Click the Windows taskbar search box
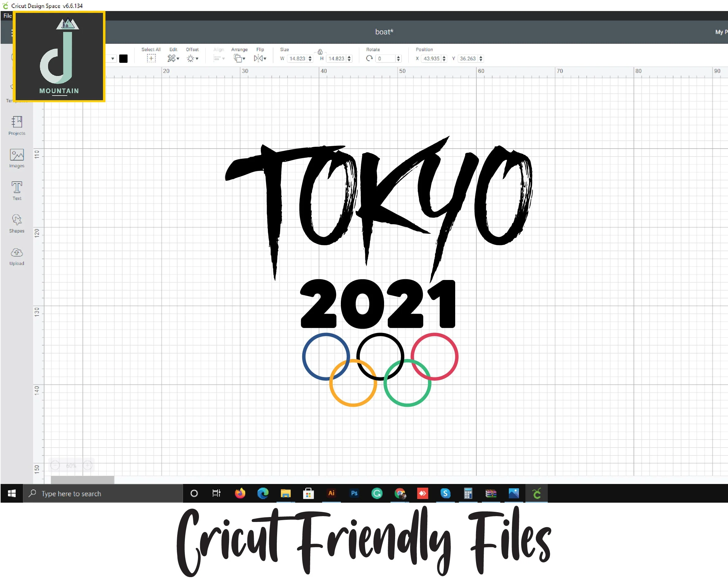This screenshot has height=582, width=728. tap(103, 493)
